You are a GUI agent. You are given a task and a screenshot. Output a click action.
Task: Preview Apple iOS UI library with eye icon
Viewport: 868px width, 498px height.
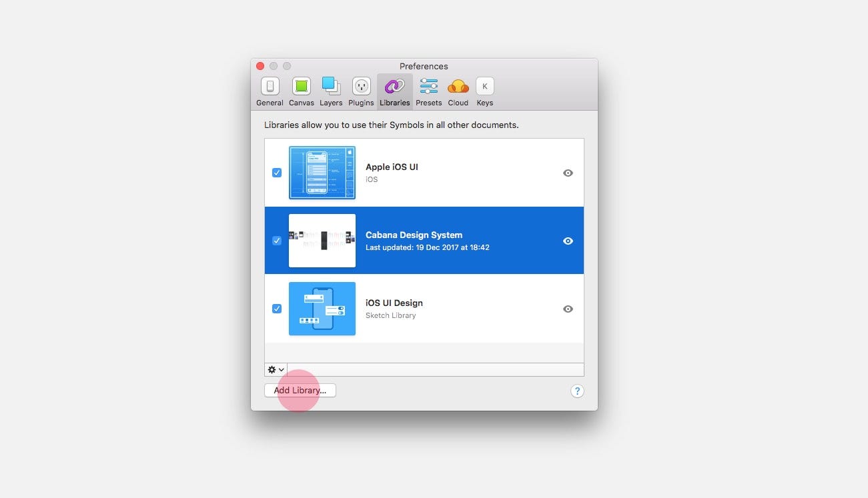pos(568,173)
